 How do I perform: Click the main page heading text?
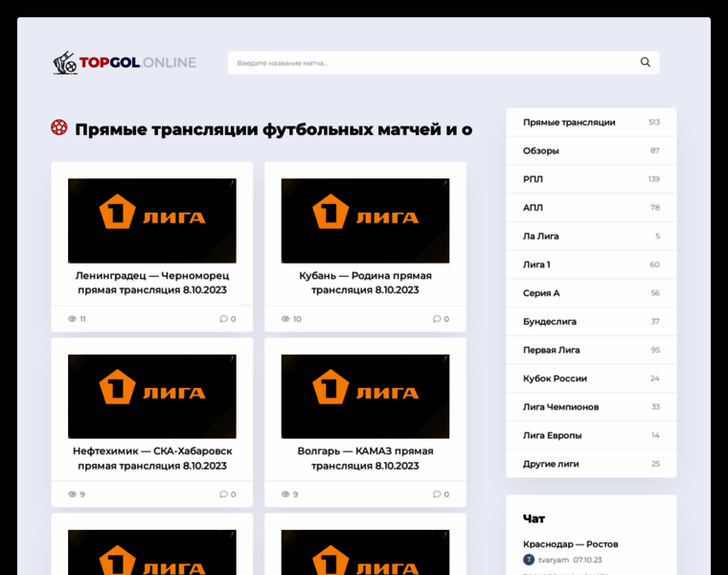click(x=273, y=129)
